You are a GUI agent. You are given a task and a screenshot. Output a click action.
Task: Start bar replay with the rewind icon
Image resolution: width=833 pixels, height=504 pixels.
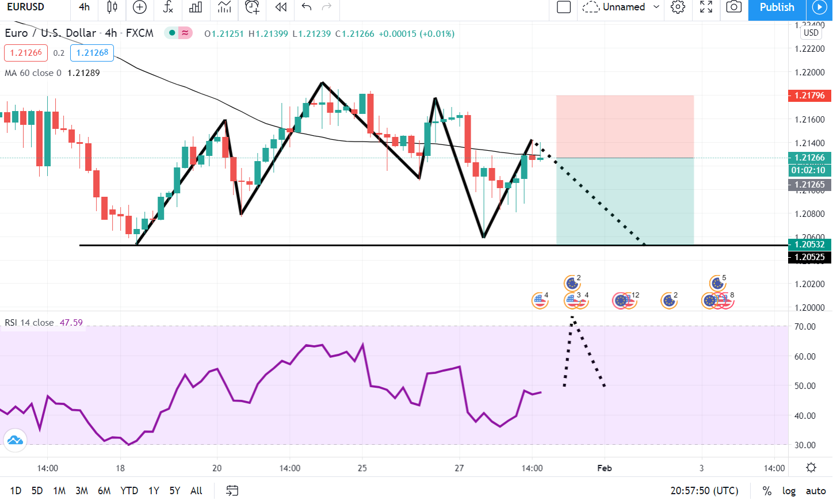pos(281,7)
